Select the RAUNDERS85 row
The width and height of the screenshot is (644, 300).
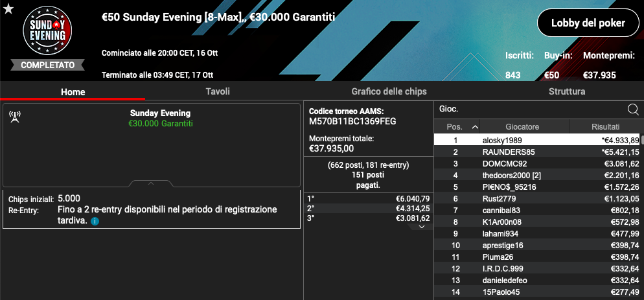pyautogui.click(x=538, y=152)
